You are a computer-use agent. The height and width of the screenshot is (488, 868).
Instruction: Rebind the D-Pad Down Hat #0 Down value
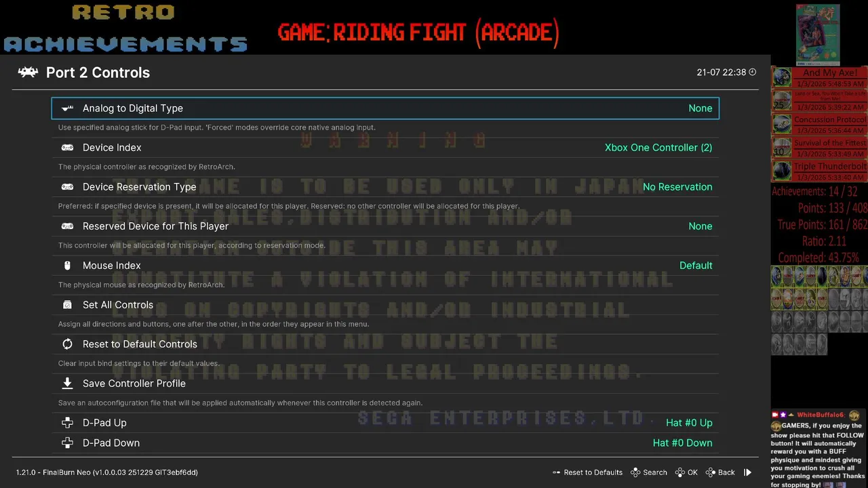(682, 443)
